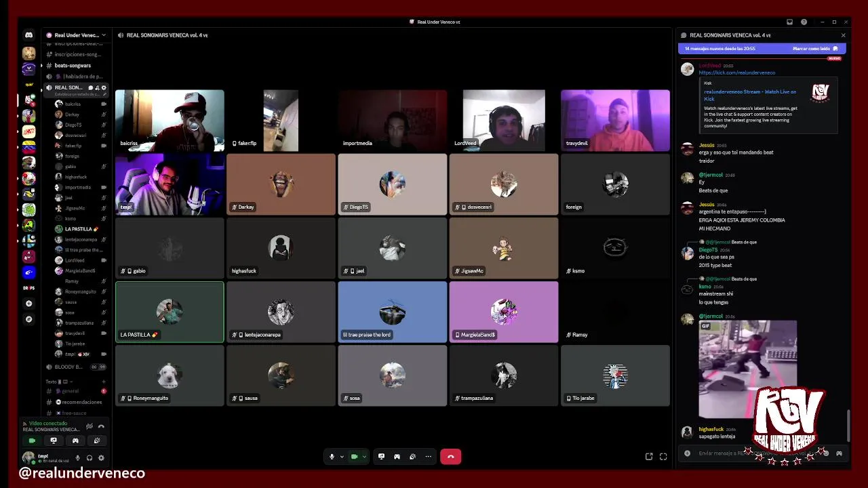Viewport: 868px width, 488px height.
Task: Open the beats-songwars channel
Action: 73,65
